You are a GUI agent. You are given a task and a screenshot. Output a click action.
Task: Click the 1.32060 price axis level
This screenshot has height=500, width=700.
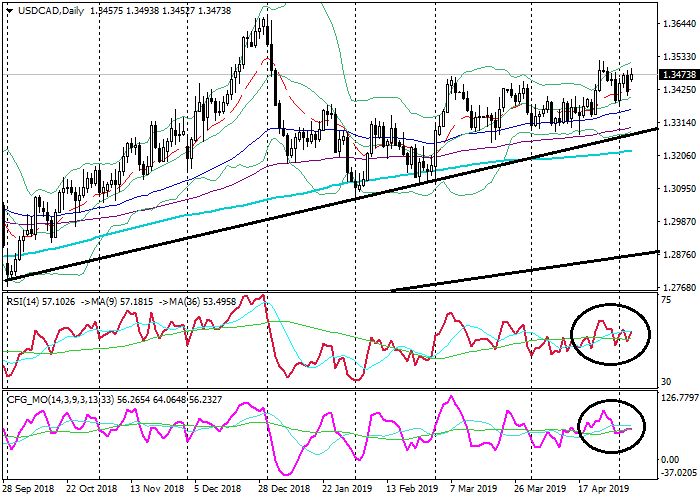coord(678,156)
